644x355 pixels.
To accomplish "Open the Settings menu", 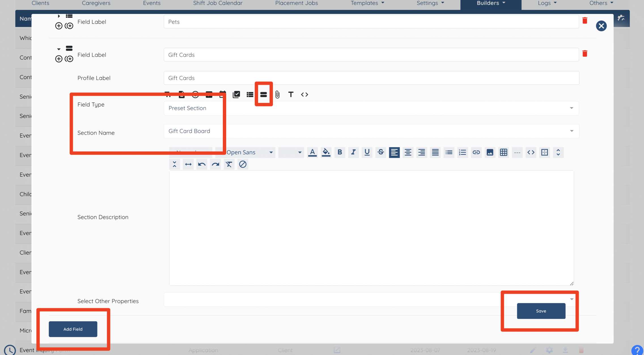I will coord(430,3).
